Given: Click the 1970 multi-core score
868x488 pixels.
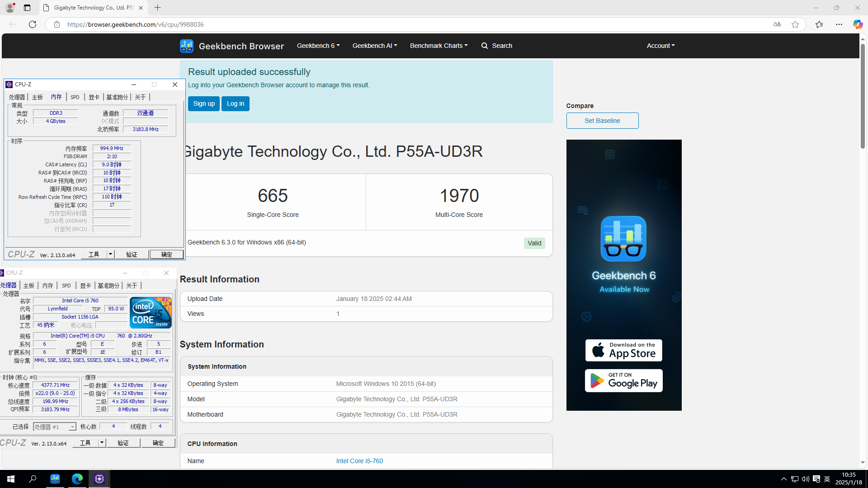Looking at the screenshot, I should [x=459, y=196].
